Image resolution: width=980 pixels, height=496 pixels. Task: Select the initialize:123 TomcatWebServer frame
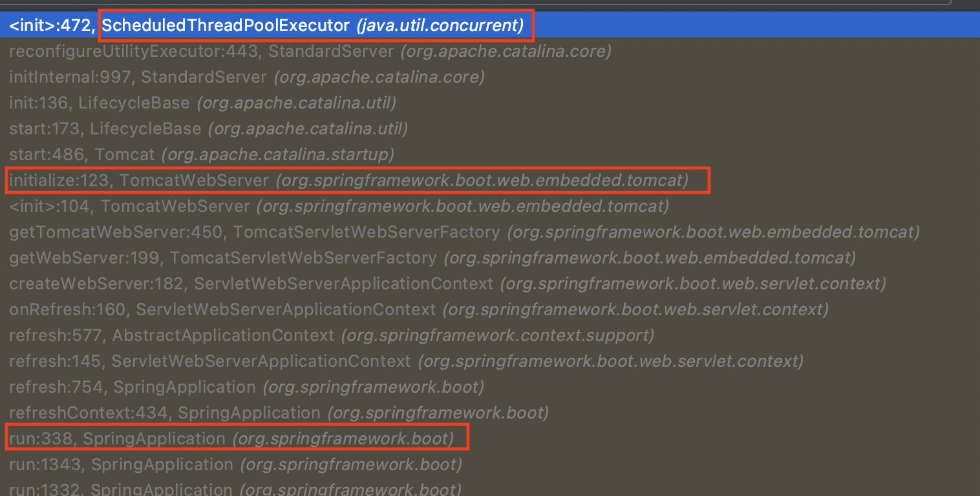(x=490, y=180)
